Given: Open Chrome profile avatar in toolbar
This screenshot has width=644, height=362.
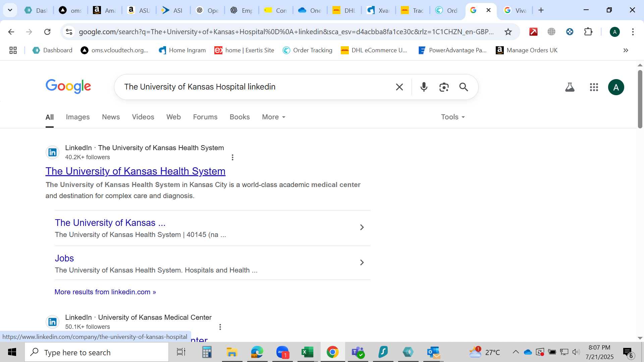Looking at the screenshot, I should tap(614, 32).
